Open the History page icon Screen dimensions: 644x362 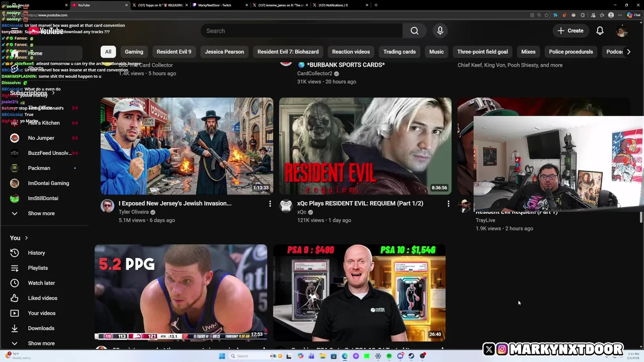click(x=15, y=253)
